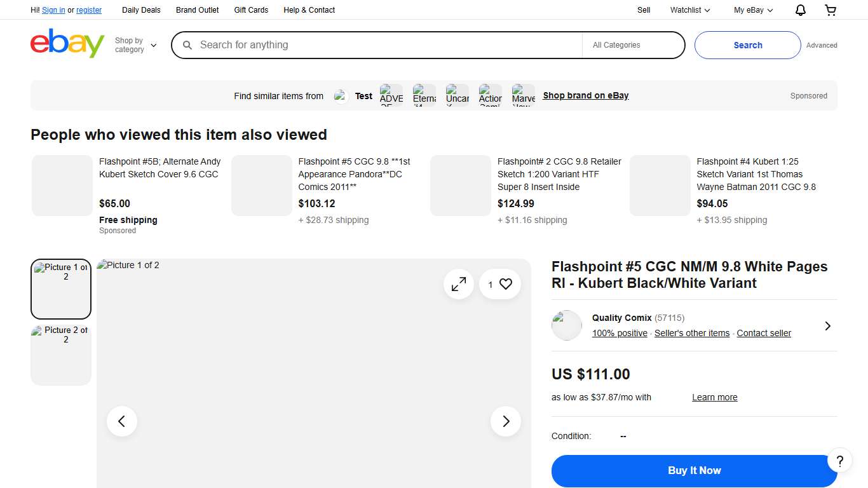This screenshot has height=488, width=868.
Task: Expand the Watchlist menu
Action: tap(690, 10)
